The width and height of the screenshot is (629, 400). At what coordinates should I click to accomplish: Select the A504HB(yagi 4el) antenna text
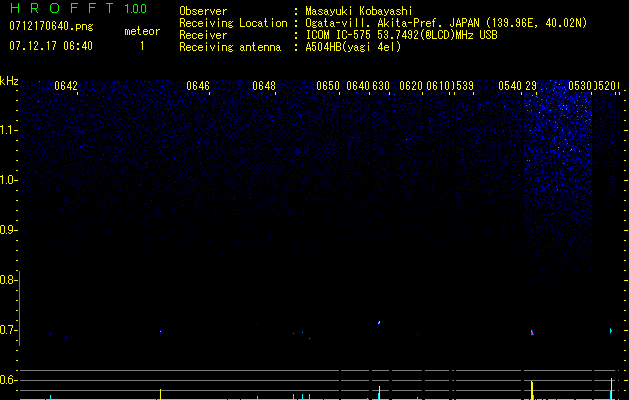coord(353,47)
